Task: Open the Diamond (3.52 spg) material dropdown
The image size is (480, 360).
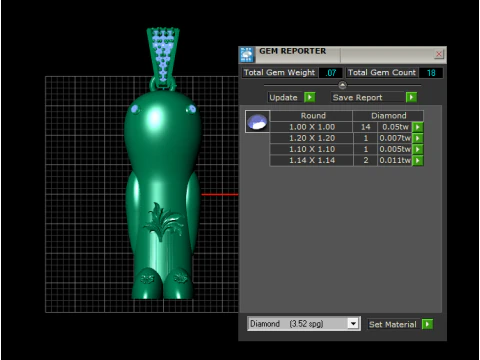Action: click(x=353, y=324)
